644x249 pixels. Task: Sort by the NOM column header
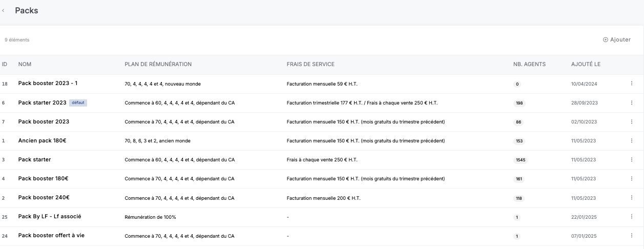coord(25,65)
